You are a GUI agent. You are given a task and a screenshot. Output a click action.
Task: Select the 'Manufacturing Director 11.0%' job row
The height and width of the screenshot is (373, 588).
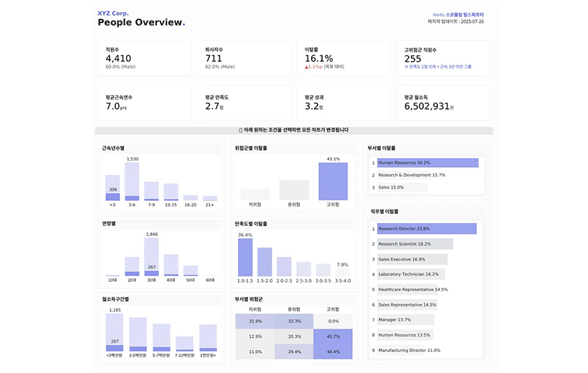tap(409, 350)
